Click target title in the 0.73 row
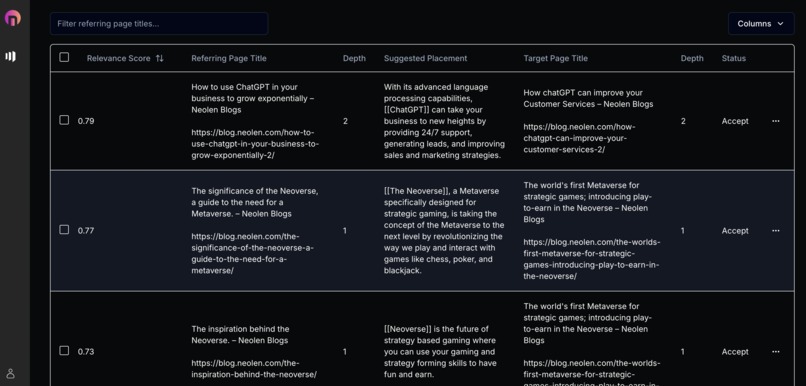 (588, 323)
